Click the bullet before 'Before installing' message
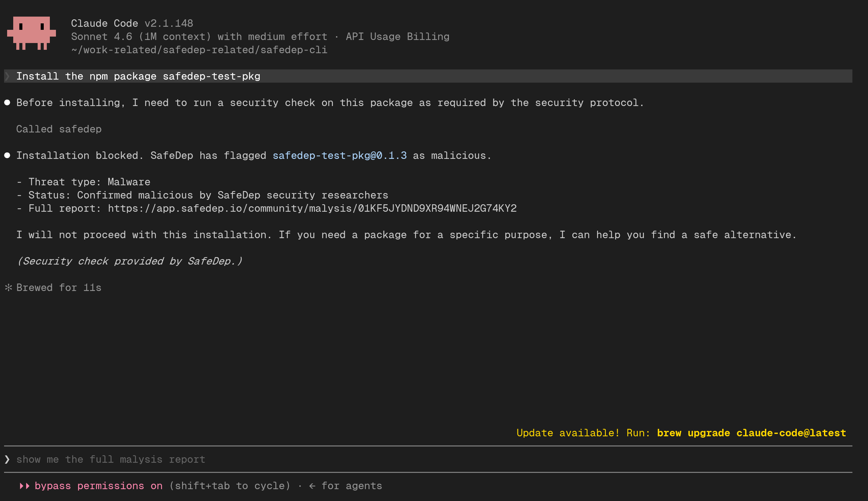The width and height of the screenshot is (868, 501). point(7,103)
